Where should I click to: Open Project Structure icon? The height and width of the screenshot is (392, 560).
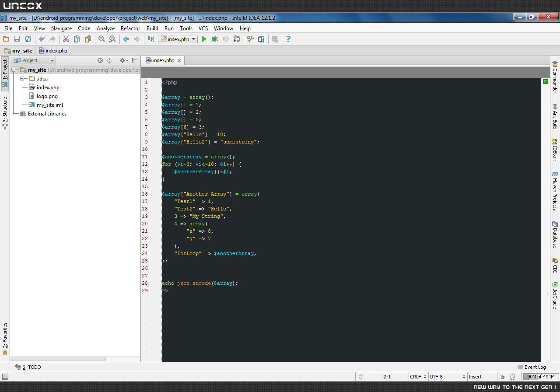[x=261, y=39]
